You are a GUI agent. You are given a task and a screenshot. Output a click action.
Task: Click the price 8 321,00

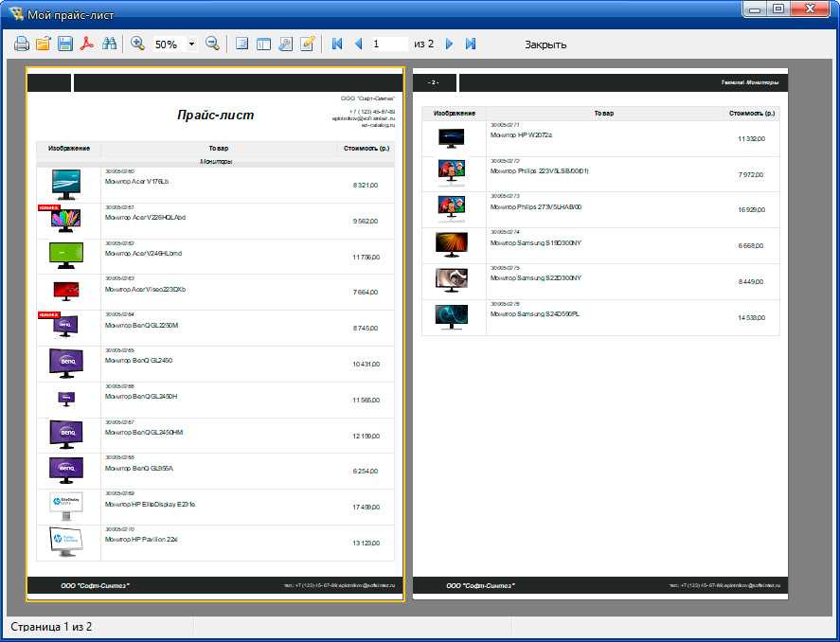click(366, 186)
